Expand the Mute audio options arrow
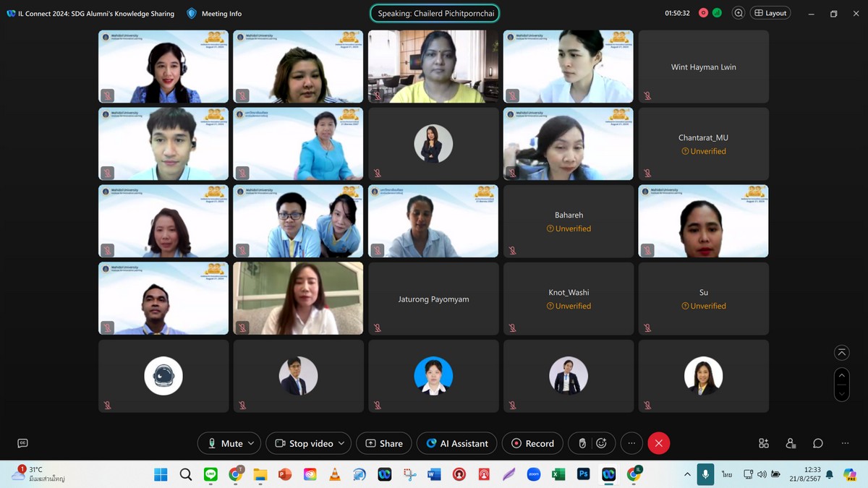Screen dimensions: 868x488 [251, 443]
